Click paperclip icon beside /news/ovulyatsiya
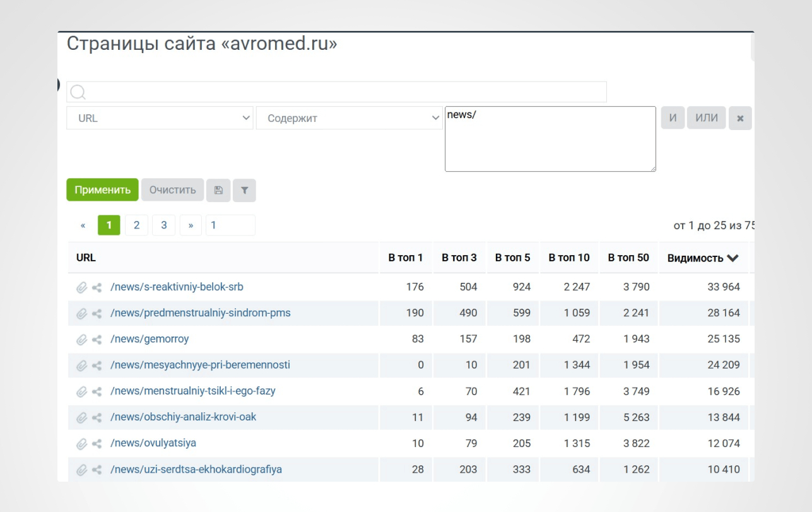Screen dimensions: 812x512 (x=81, y=444)
